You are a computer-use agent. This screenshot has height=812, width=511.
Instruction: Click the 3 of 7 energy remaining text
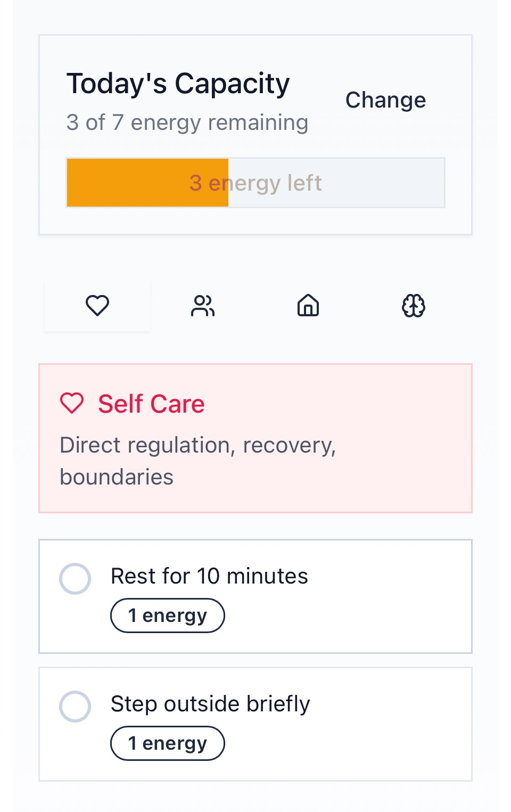(x=187, y=122)
